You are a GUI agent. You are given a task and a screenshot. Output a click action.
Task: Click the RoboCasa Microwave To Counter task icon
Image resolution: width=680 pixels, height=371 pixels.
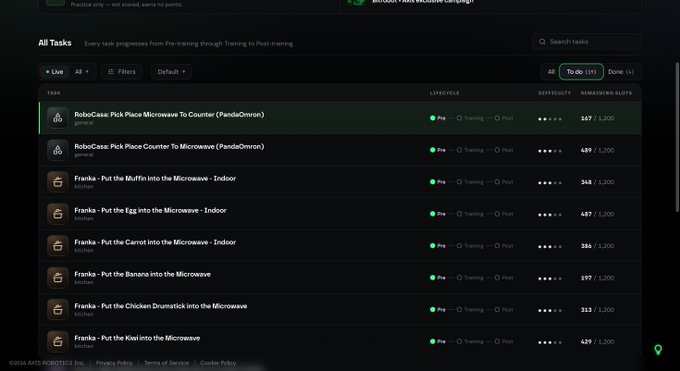tap(58, 118)
